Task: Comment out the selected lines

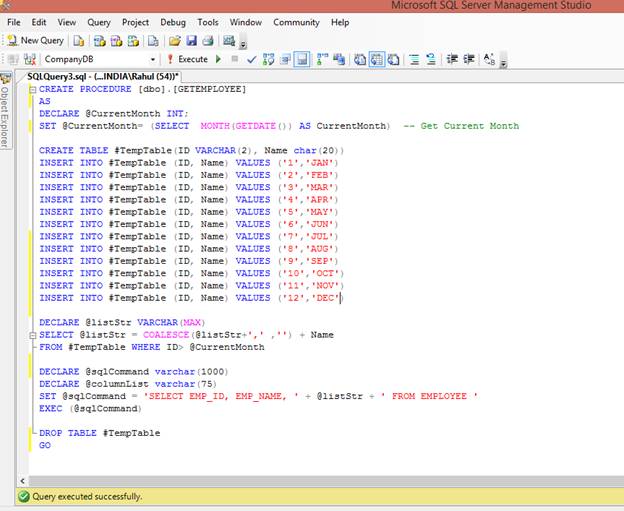Action: (414, 59)
